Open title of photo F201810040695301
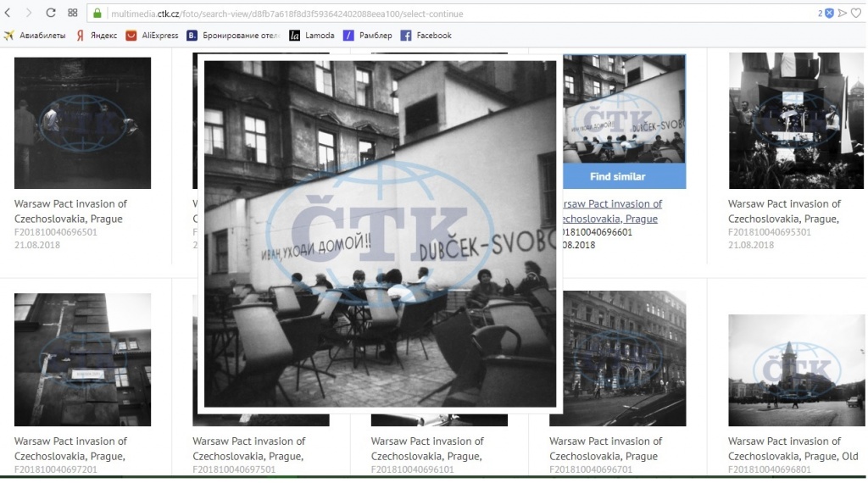 [x=784, y=211]
